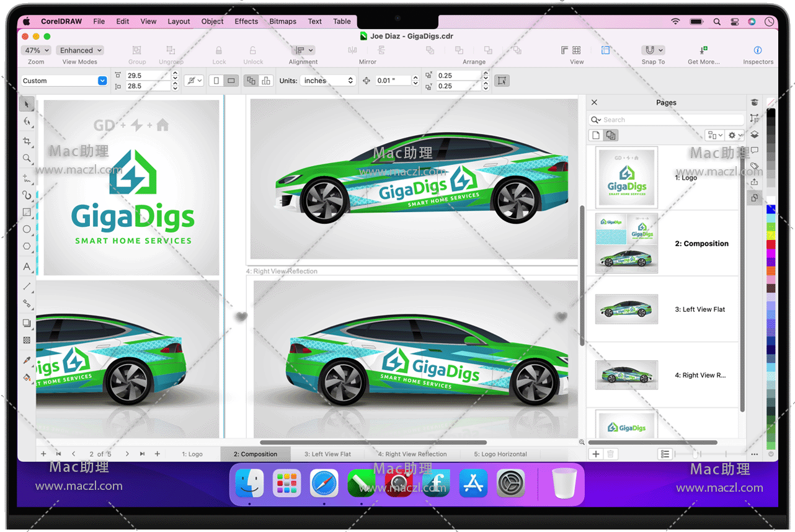Image resolution: width=795 pixels, height=532 pixels.
Task: Click the Get More download icon
Action: pos(703,50)
